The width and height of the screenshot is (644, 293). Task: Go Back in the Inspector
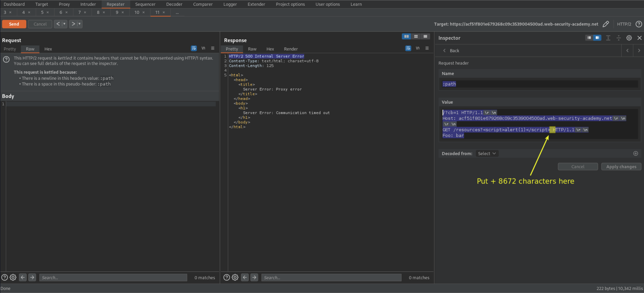[451, 51]
